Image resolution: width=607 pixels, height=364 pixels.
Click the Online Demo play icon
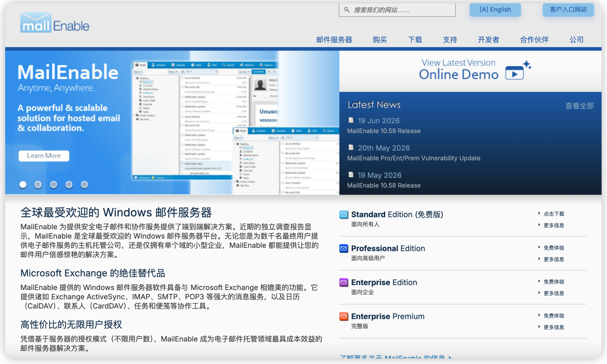[x=518, y=70]
